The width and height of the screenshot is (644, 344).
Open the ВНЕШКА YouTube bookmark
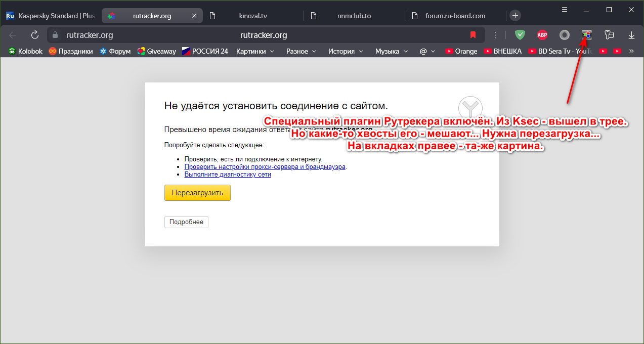[x=502, y=51]
